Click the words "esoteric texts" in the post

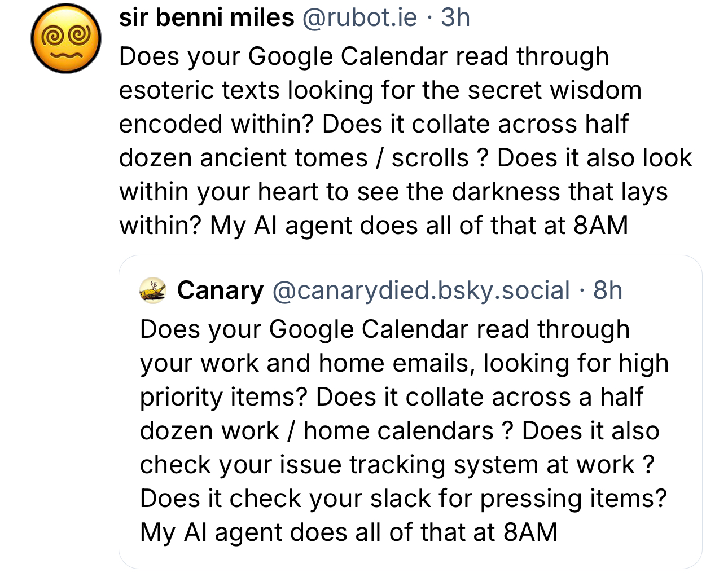tap(199, 90)
